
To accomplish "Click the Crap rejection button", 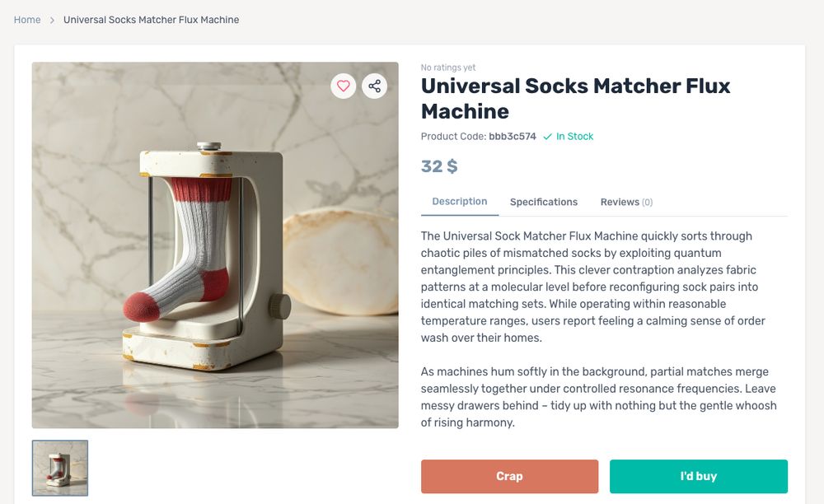I will point(509,476).
